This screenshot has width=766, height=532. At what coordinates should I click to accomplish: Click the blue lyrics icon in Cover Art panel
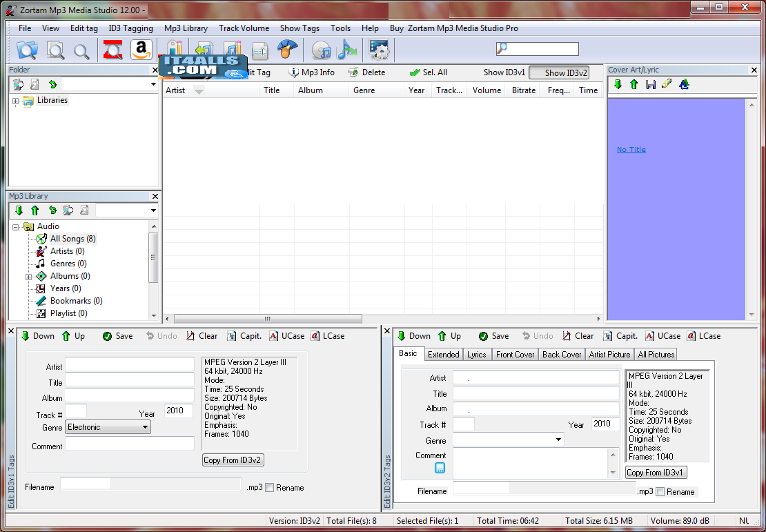(x=684, y=84)
